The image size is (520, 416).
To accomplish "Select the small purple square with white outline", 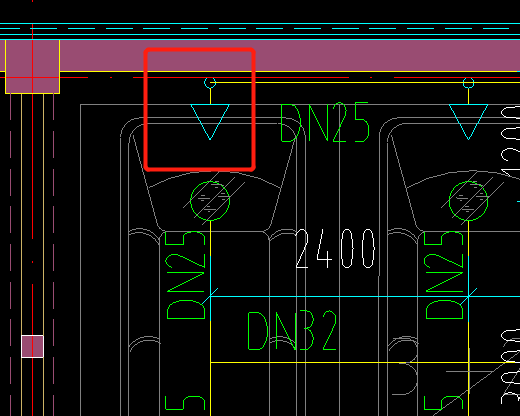I will (32, 346).
